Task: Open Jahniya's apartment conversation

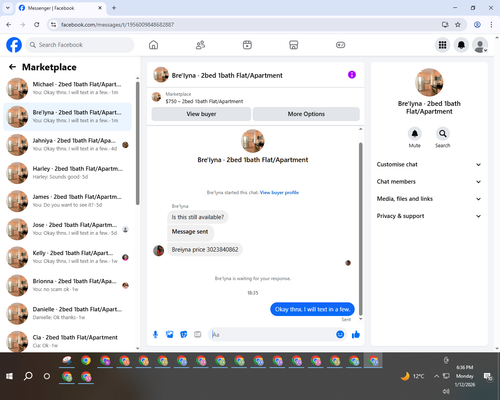Action: point(68,145)
